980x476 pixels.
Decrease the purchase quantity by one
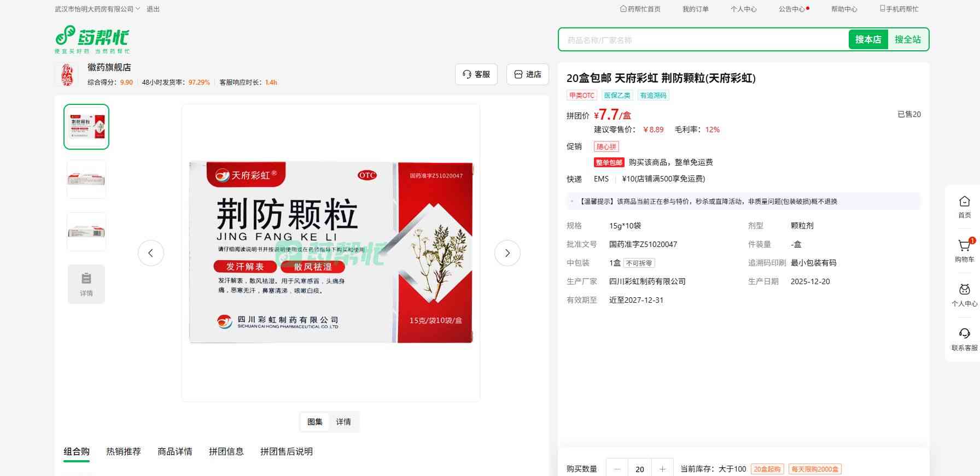click(x=617, y=469)
